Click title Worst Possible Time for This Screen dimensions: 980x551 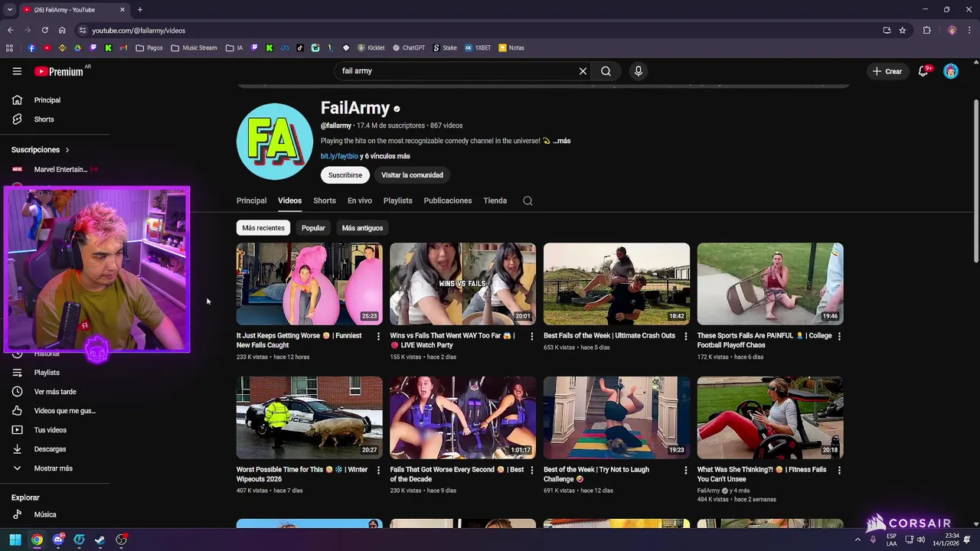(x=302, y=474)
